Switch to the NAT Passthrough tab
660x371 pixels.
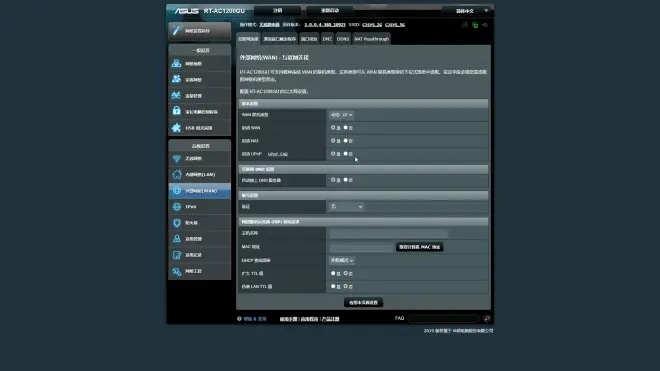coord(372,39)
